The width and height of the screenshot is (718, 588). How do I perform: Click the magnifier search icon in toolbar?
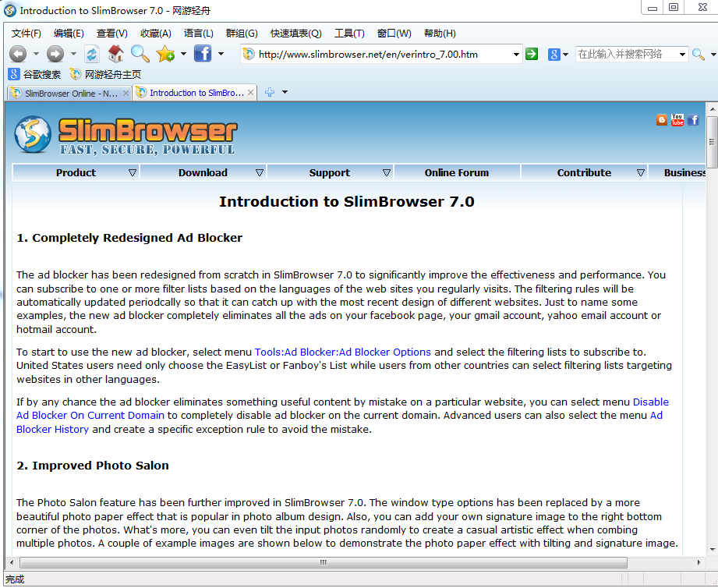pyautogui.click(x=140, y=54)
